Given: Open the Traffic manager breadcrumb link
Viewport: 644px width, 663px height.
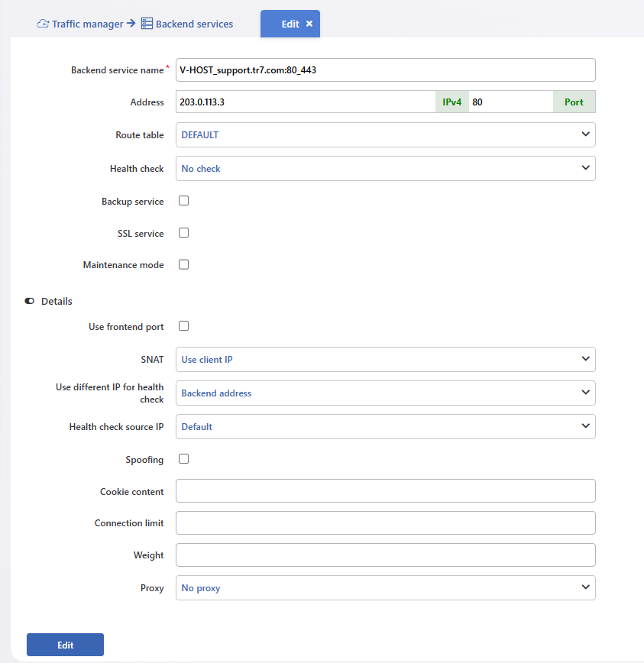Looking at the screenshot, I should click(88, 24).
